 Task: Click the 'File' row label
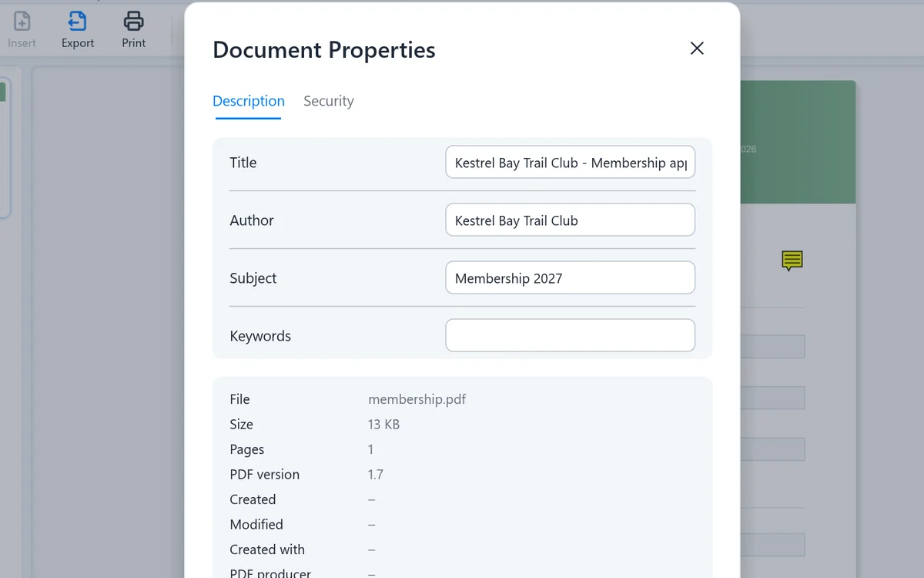click(239, 399)
